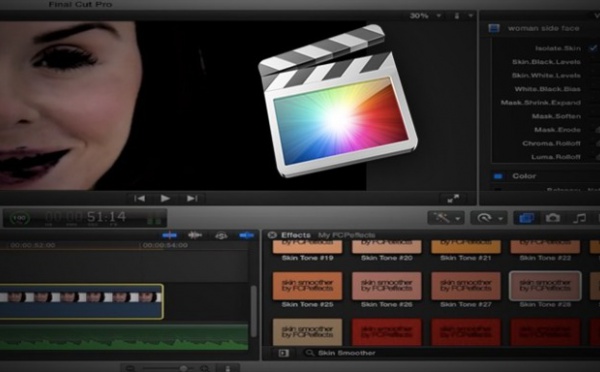Viewport: 600px width, 372px height.
Task: Open the Music and Sound browser
Action: tap(579, 218)
